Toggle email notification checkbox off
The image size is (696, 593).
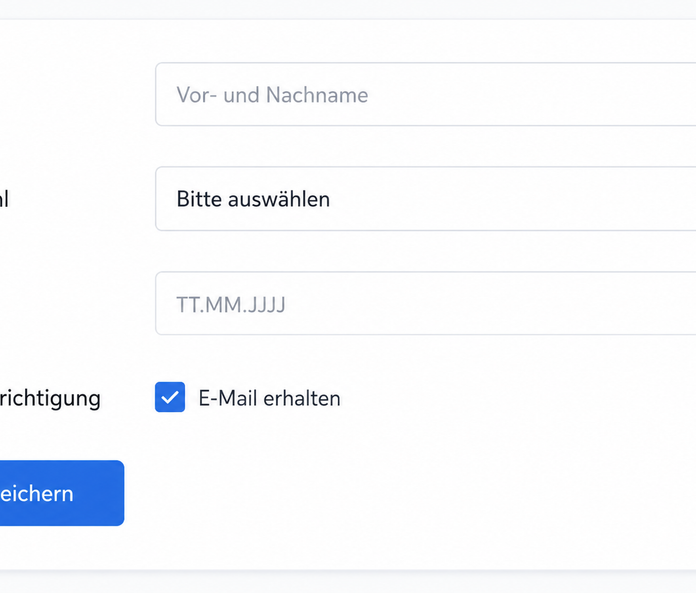click(170, 397)
